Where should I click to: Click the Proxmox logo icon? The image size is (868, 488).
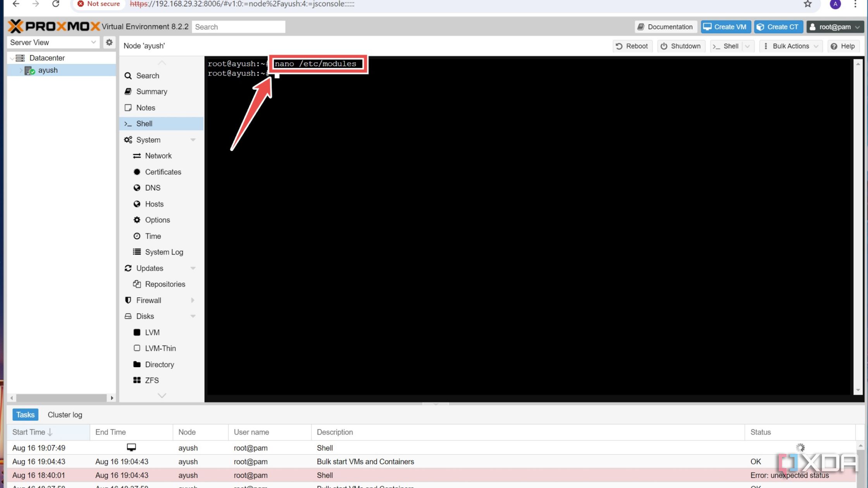pos(15,26)
